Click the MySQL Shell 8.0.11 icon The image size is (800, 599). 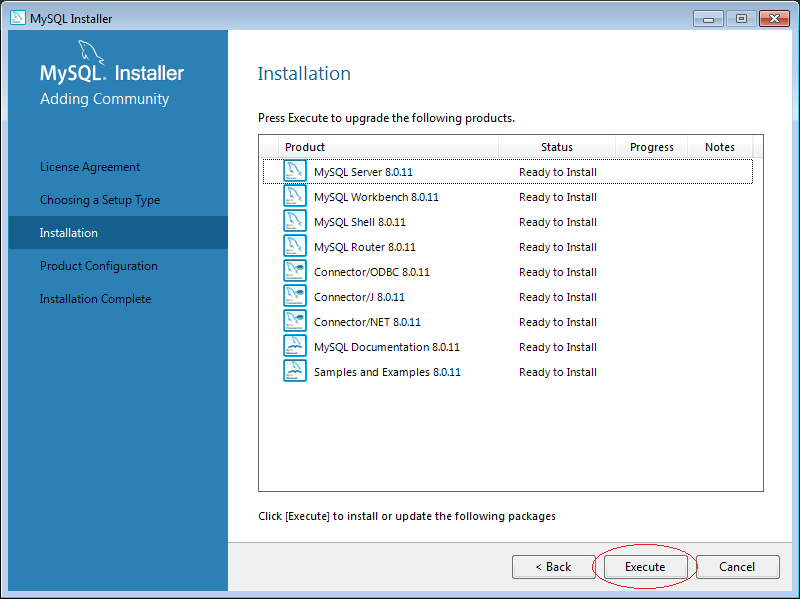(x=294, y=222)
